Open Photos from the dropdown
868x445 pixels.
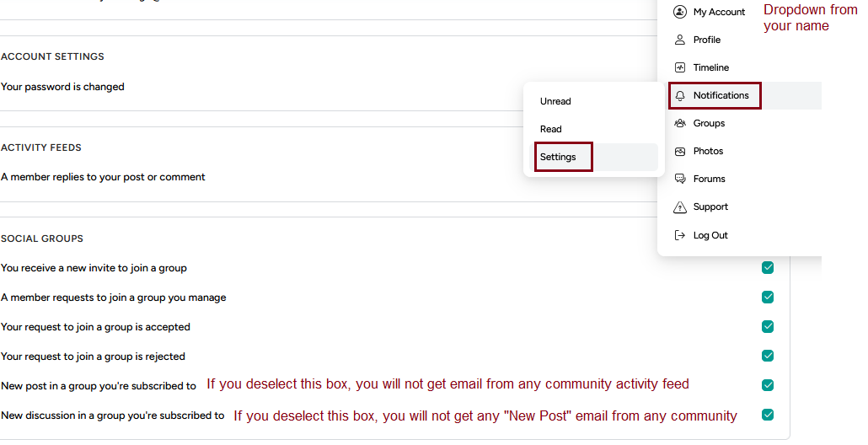point(708,151)
